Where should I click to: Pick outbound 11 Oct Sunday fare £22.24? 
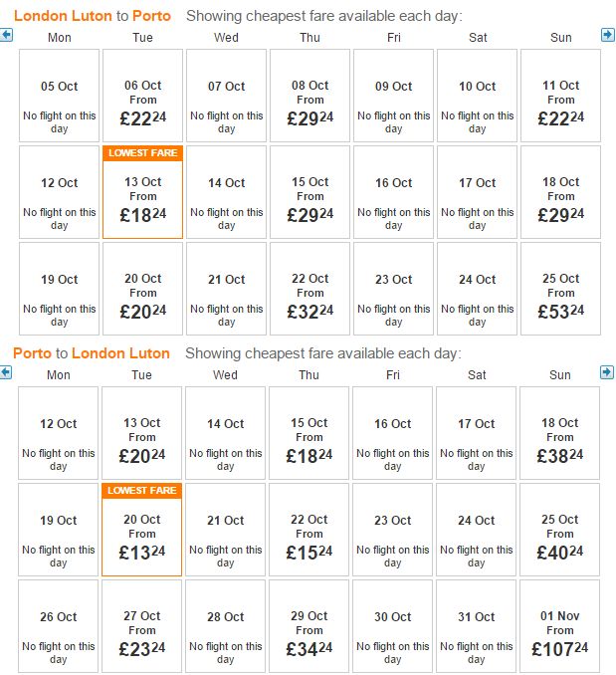(x=560, y=96)
